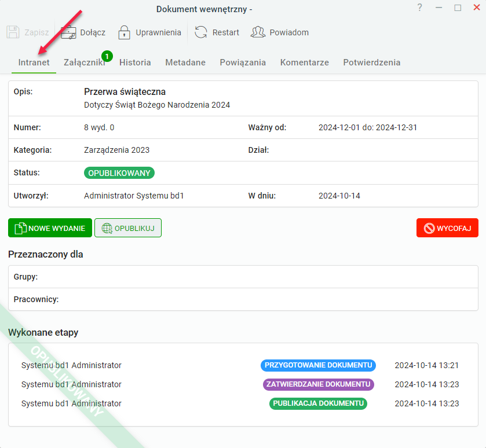Switch to the Metadane tab

click(185, 63)
